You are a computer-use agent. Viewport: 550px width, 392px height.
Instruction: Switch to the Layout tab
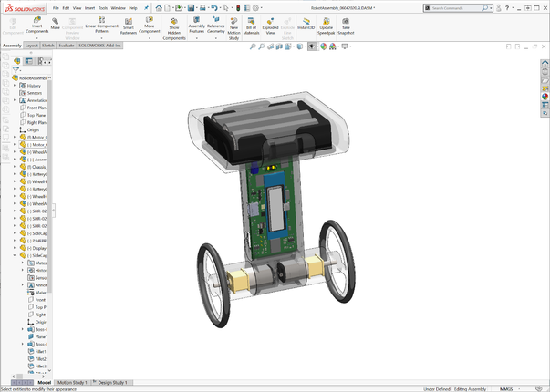coord(31,46)
